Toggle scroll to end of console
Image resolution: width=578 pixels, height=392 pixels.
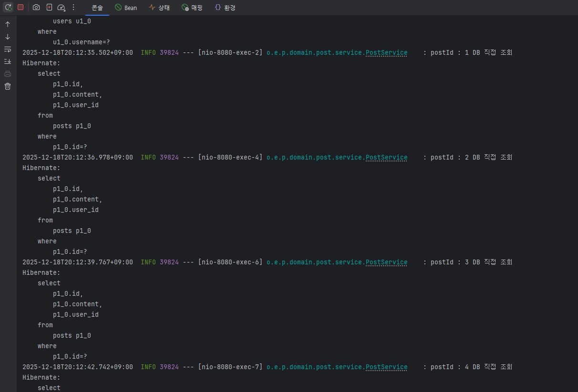tap(8, 61)
